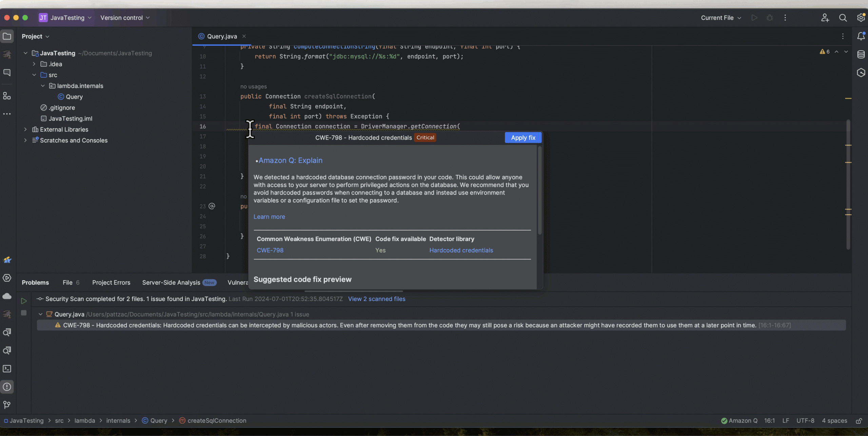
Task: Open the Database tool window
Action: pyautogui.click(x=861, y=54)
